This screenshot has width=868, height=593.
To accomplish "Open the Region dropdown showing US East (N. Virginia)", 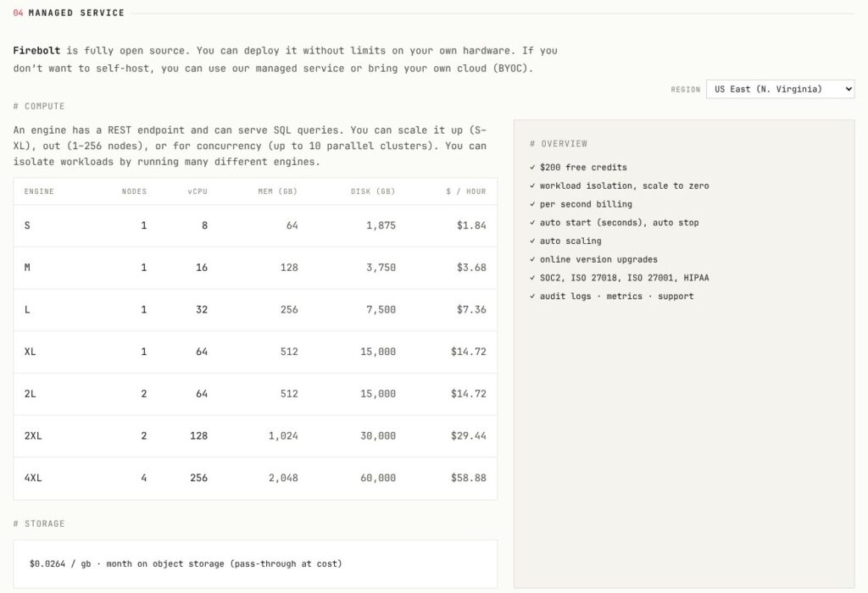I will coord(780,89).
